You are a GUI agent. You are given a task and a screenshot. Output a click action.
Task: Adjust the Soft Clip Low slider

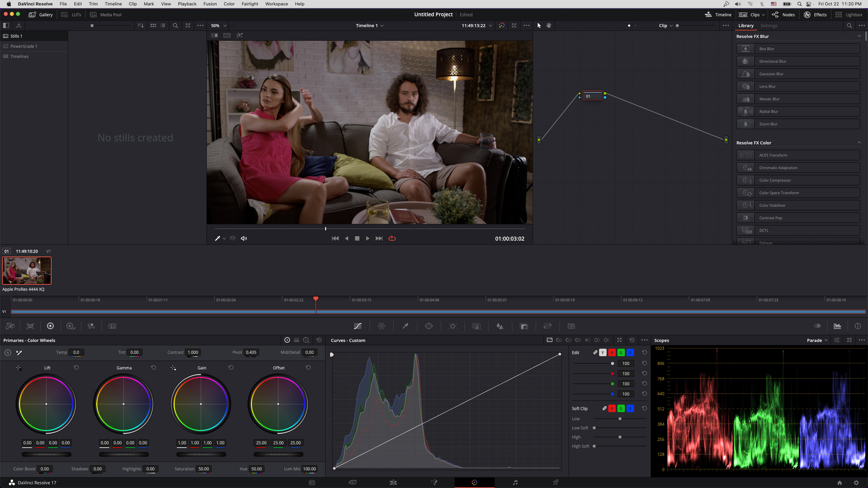tap(620, 419)
